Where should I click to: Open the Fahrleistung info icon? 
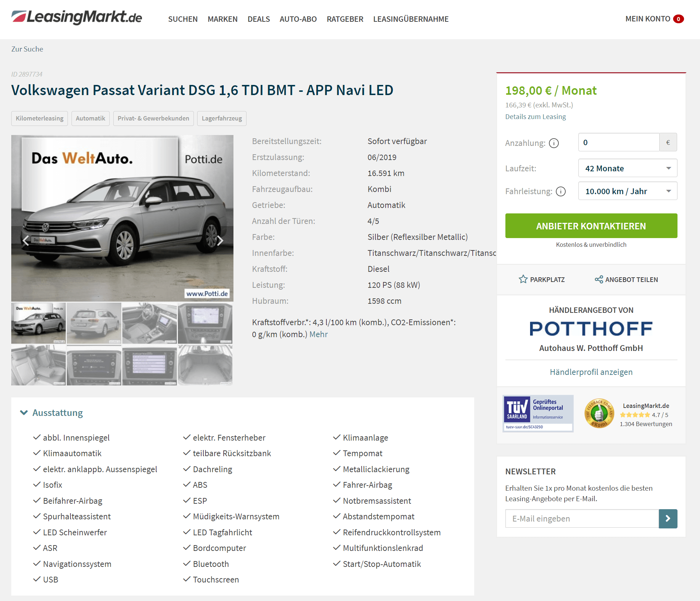tap(561, 191)
